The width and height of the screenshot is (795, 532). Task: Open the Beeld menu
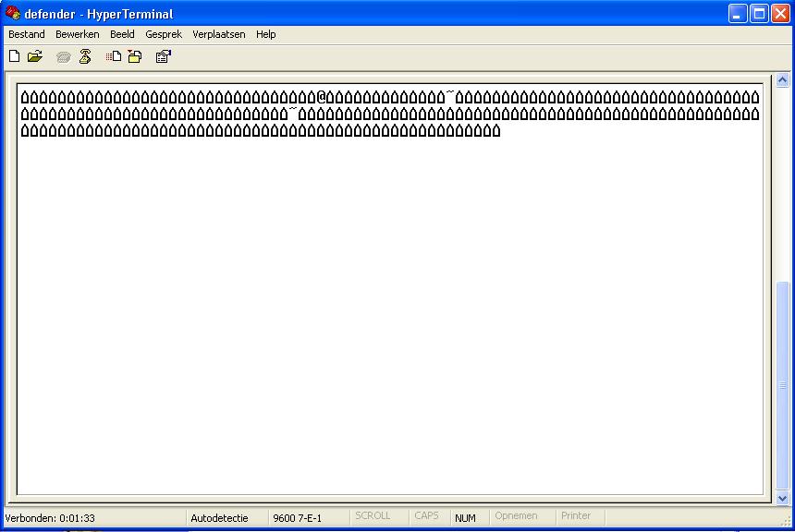pos(121,34)
